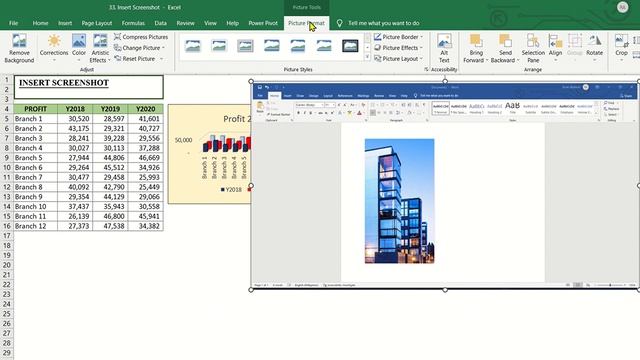This screenshot has width=640, height=360.
Task: Open the Color adjustment tool
Action: click(x=79, y=47)
